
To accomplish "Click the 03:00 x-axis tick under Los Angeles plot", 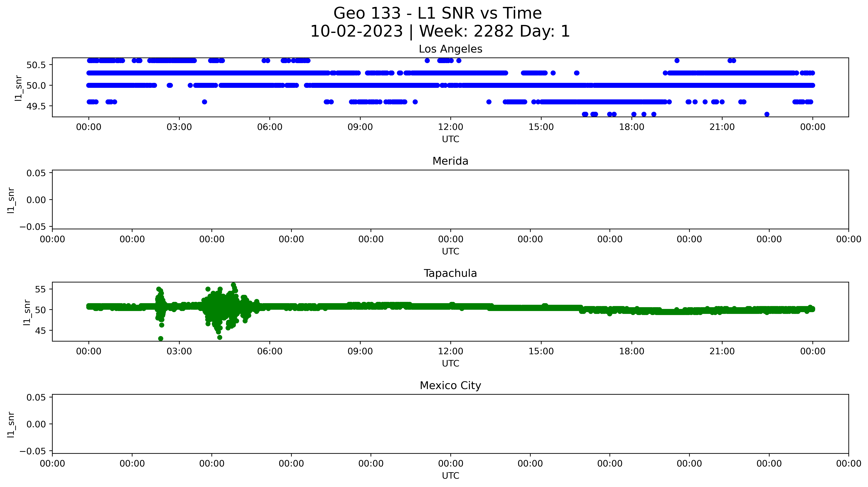I will (x=179, y=127).
